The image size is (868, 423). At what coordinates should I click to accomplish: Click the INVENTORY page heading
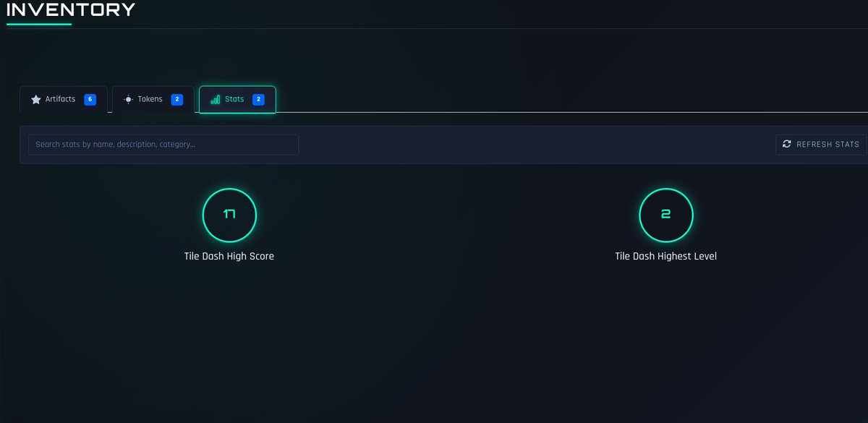[x=71, y=10]
